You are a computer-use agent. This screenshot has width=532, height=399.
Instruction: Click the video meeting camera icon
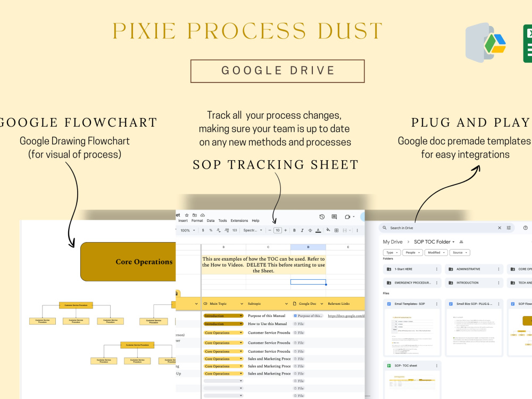coord(347,217)
